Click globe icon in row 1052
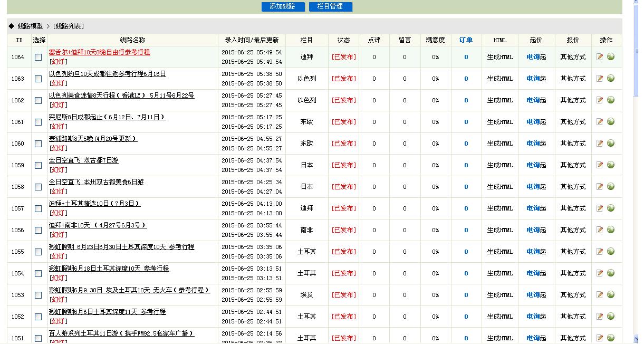 point(611,316)
